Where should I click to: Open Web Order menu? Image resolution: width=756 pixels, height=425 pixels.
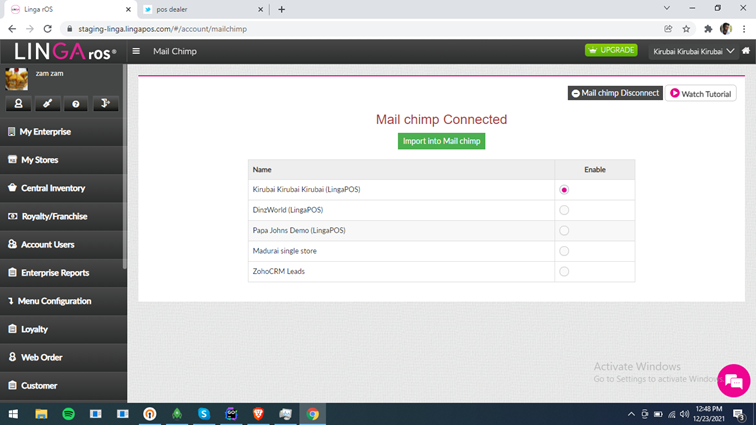(63, 357)
